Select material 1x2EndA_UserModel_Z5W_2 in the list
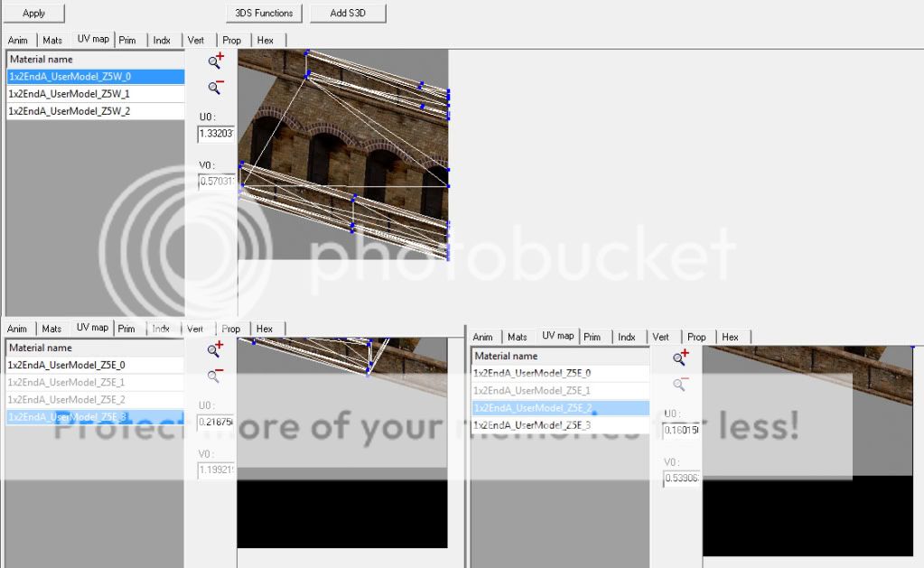This screenshot has width=924, height=568. 95,111
